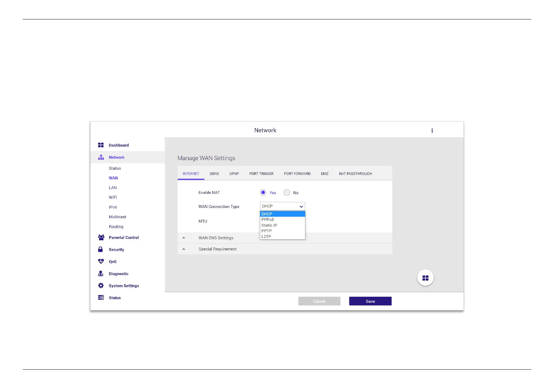Click the Dashboard grid icon in sidebar

101,145
